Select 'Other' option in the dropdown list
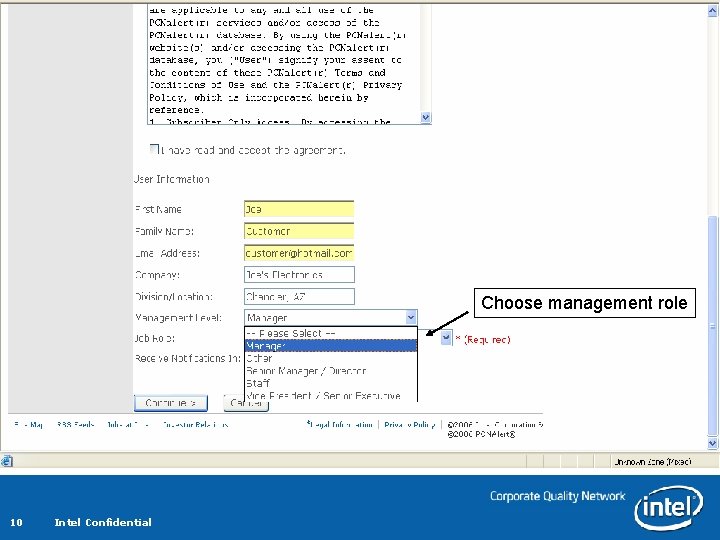Viewport: 720px width, 540px height. coord(331,358)
